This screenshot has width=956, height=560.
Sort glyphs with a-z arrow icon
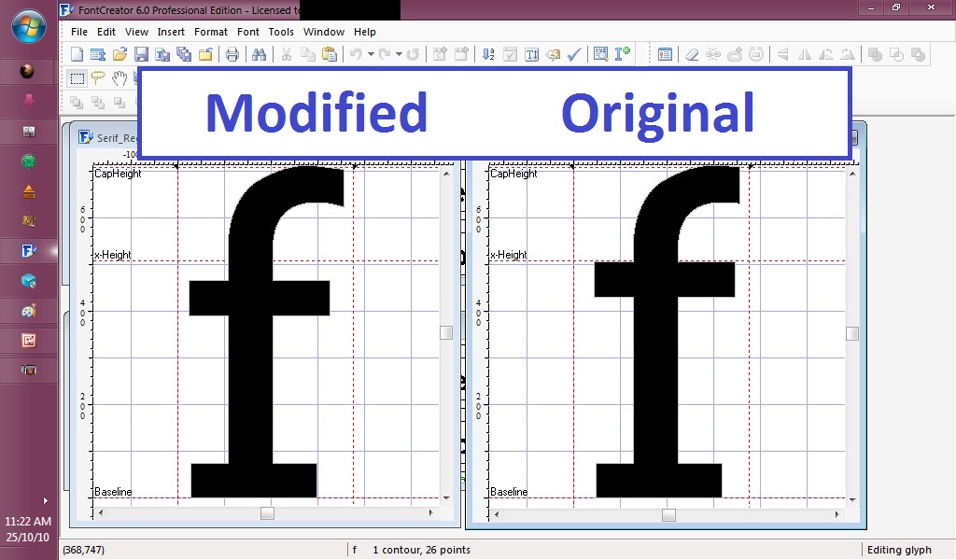[x=488, y=55]
